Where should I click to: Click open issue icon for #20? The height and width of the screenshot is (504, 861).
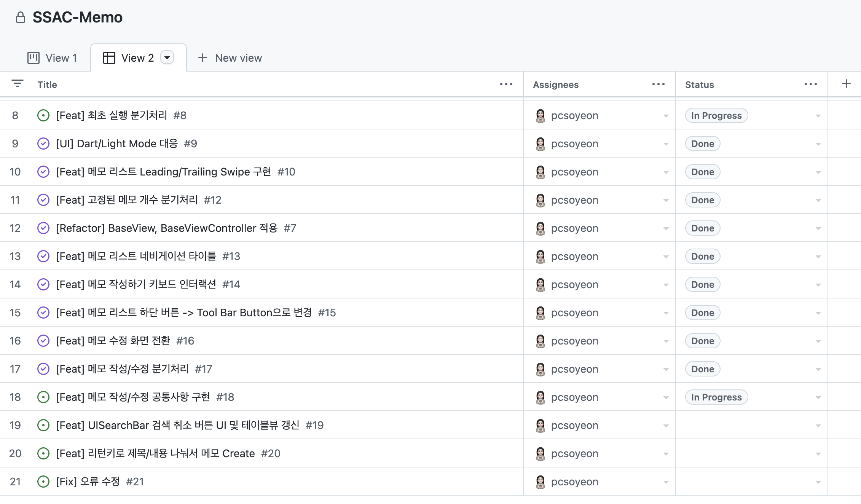click(x=43, y=453)
